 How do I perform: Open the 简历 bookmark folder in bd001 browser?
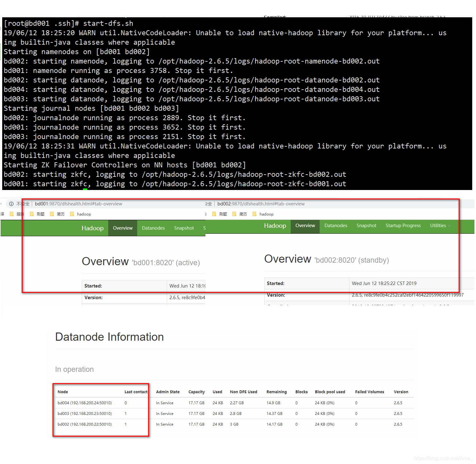point(57,214)
